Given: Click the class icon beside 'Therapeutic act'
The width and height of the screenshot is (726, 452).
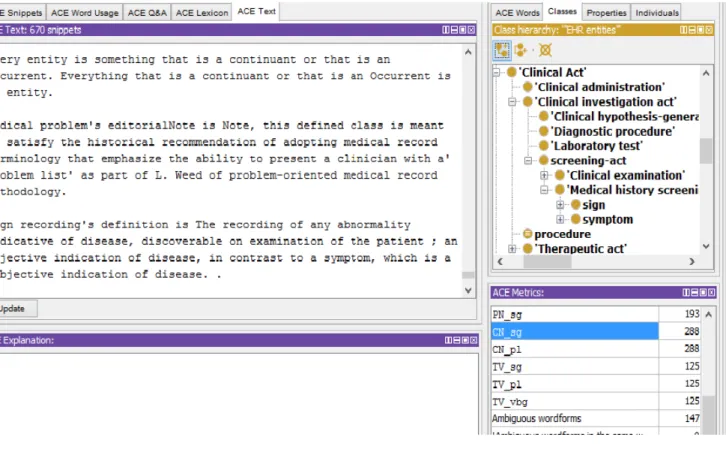Looking at the screenshot, I should (527, 249).
